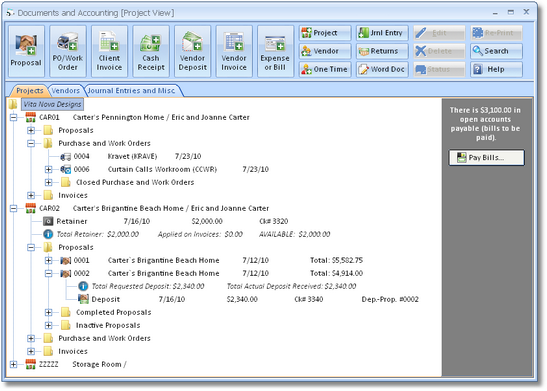Select the Retainer row dated 7/16/10
This screenshot has height=391, width=547.
click(166, 221)
